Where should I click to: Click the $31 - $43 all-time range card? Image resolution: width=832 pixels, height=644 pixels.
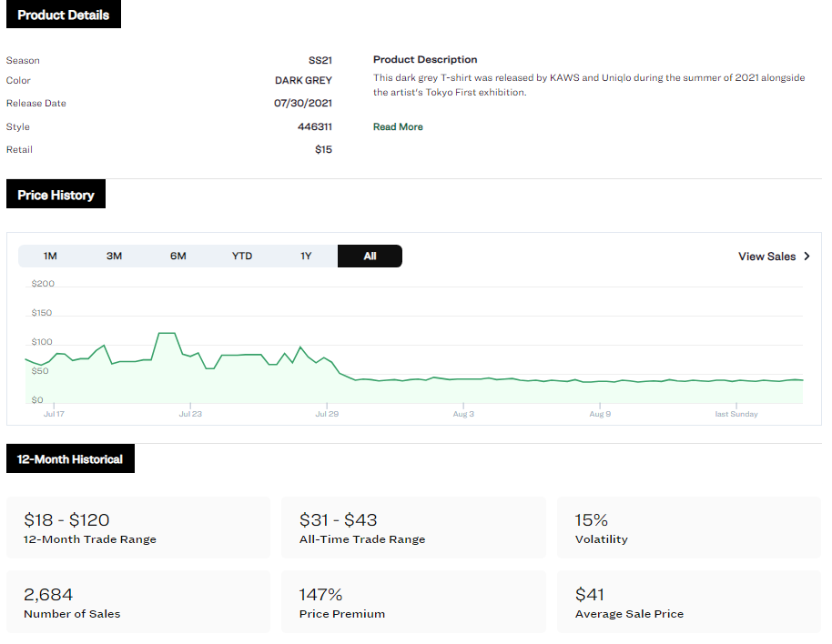pos(413,528)
